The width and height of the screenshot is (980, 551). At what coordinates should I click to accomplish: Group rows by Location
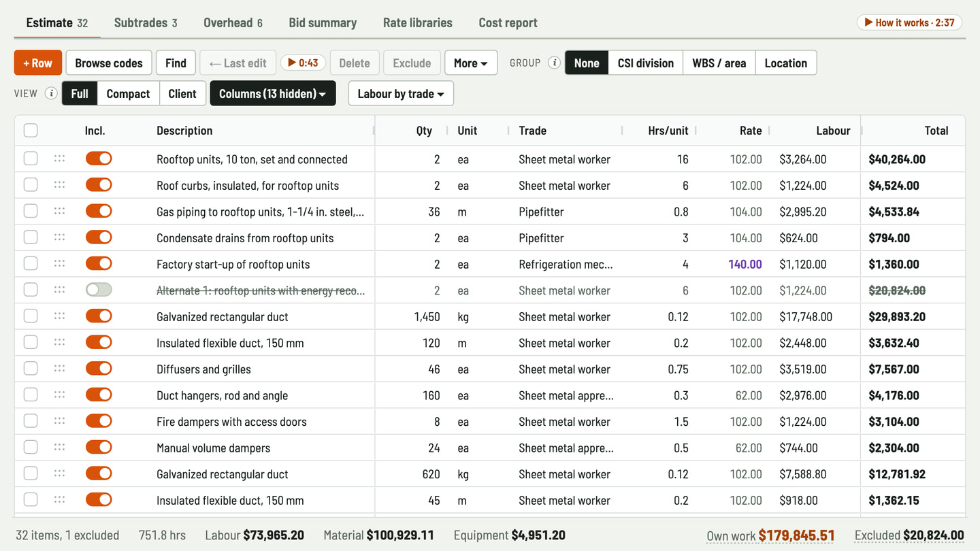pos(786,63)
